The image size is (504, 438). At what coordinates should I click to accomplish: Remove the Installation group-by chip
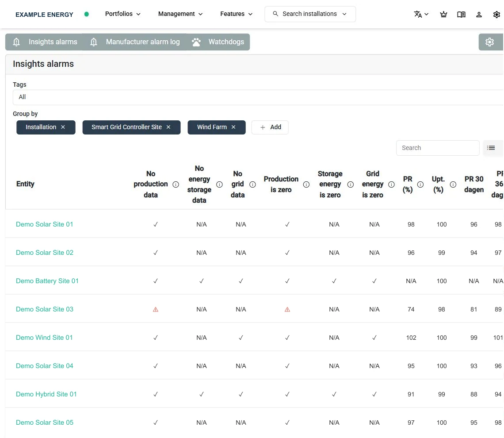pyautogui.click(x=63, y=127)
